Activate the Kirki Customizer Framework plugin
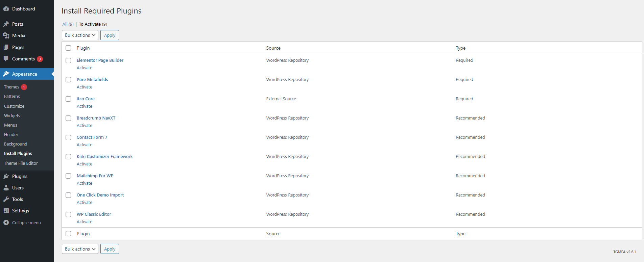Screen dimensions: 644x262 click(x=85, y=164)
